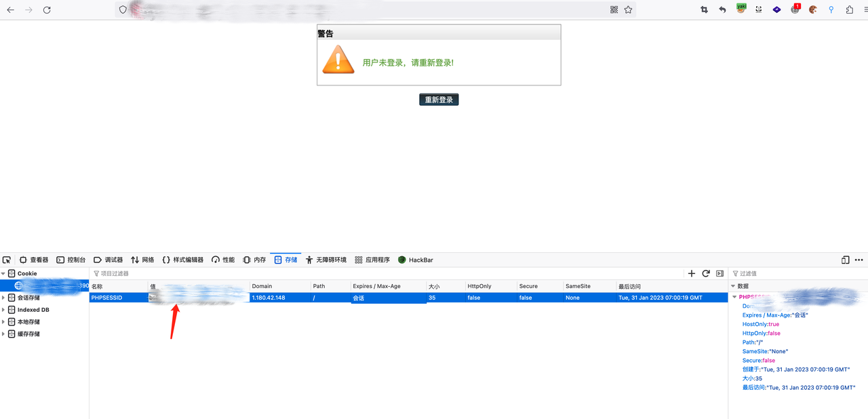Image resolution: width=868 pixels, height=419 pixels.
Task: Click the screenshot crop icon in toolbar
Action: (704, 10)
